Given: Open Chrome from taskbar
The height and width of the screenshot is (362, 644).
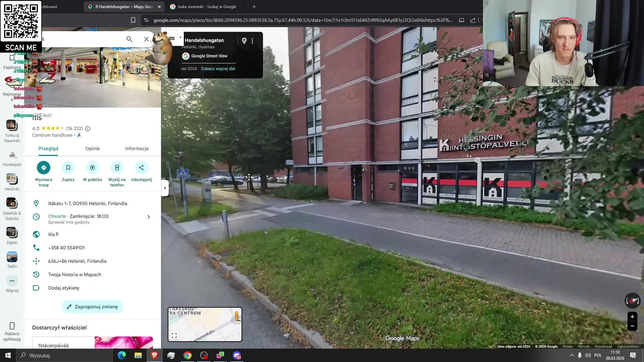Looking at the screenshot, I should [x=187, y=355].
